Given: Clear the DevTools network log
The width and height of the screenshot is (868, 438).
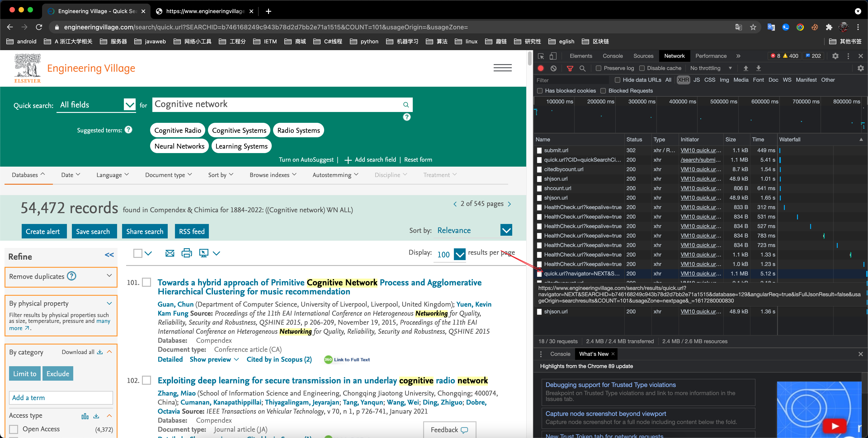Looking at the screenshot, I should pyautogui.click(x=554, y=68).
